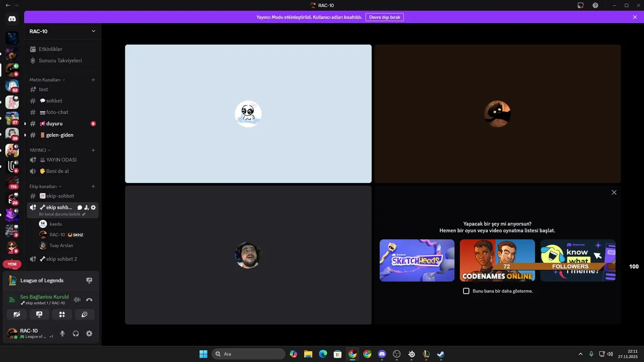
Task: Open the sohbet text channel
Action: point(63,101)
